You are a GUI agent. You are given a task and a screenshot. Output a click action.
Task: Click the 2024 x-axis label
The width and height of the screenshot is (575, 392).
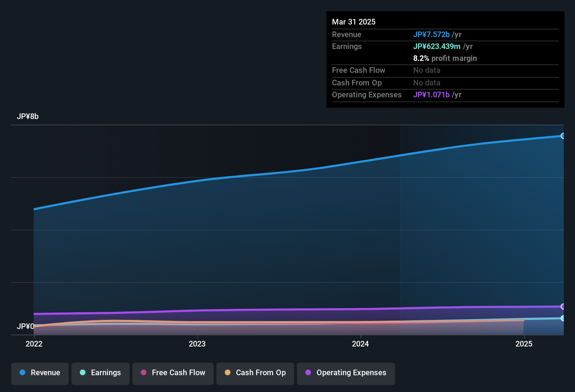tap(360, 344)
